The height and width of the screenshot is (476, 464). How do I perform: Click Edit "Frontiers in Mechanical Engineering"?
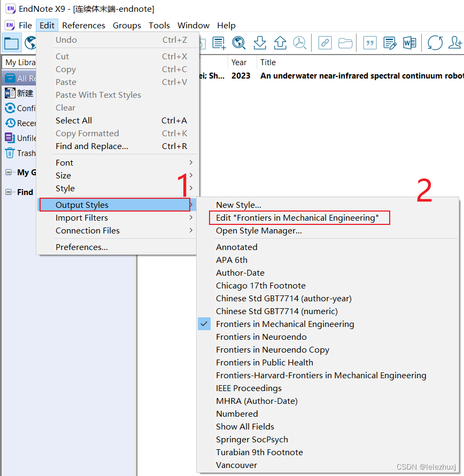pos(297,217)
